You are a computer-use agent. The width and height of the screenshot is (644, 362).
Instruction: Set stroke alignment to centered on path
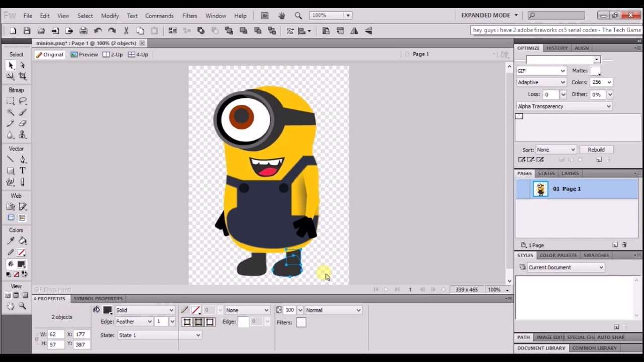199,322
